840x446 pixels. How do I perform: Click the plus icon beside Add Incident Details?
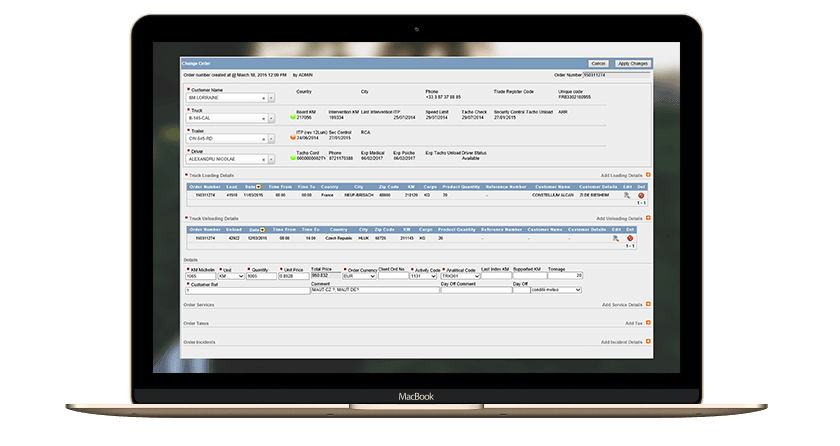pos(648,342)
